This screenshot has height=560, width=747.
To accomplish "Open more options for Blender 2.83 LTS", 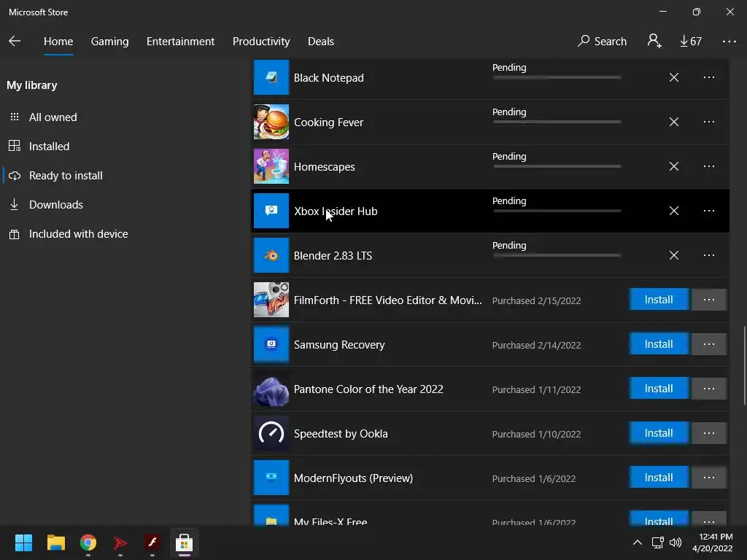I will pyautogui.click(x=709, y=255).
